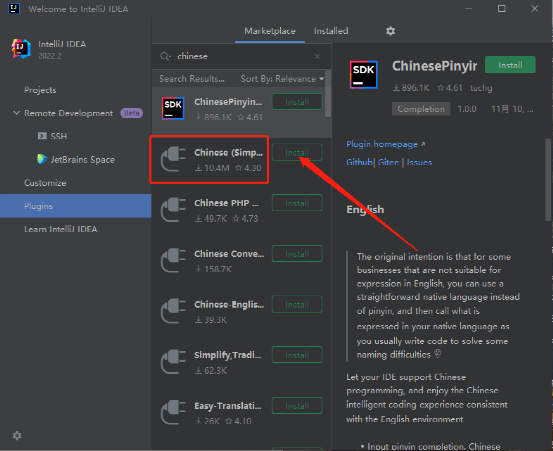The width and height of the screenshot is (553, 451).
Task: Click the Chinese Converter plugin icon
Action: 173,261
